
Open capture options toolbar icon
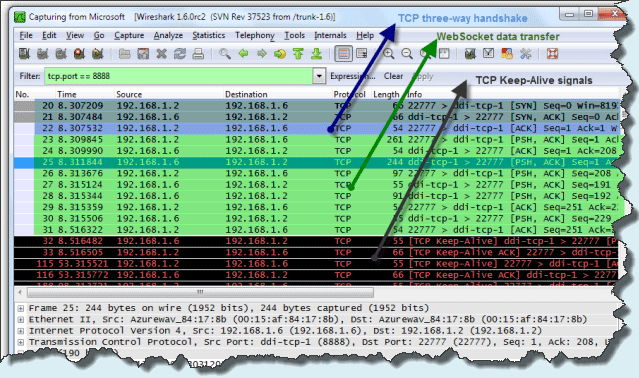[x=43, y=54]
